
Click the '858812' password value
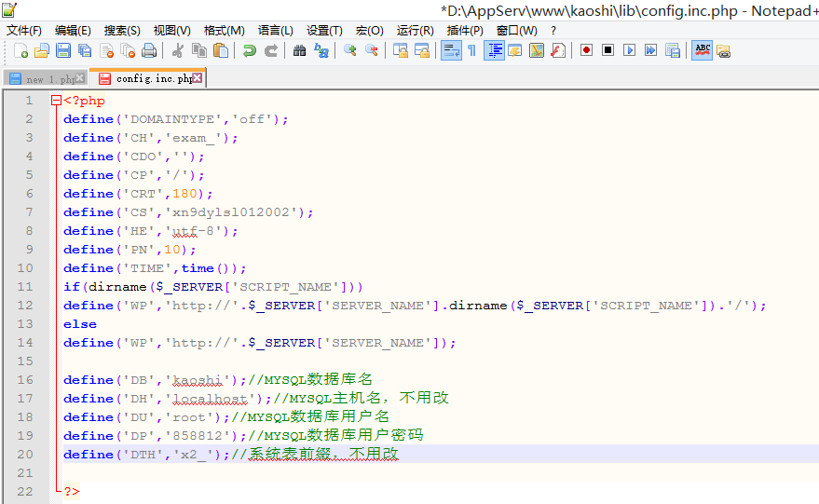[x=198, y=436]
